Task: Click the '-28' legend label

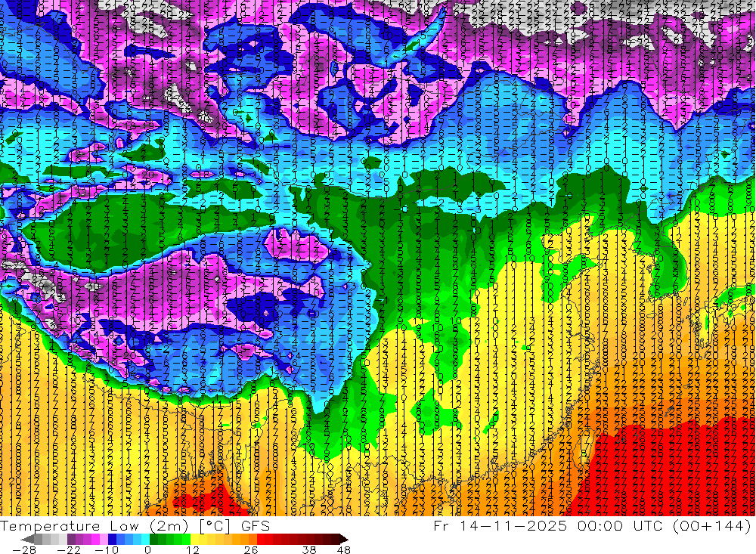Action: pyautogui.click(x=24, y=550)
